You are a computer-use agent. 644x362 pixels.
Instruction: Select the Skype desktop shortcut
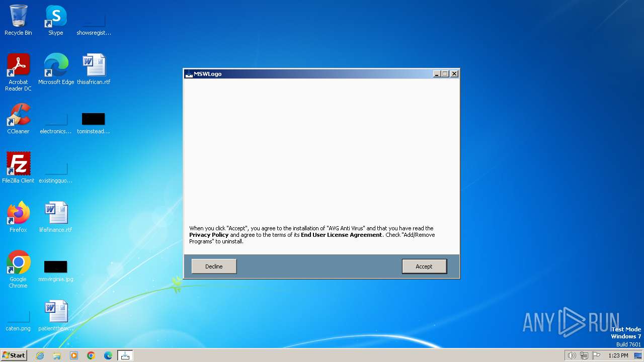(56, 20)
